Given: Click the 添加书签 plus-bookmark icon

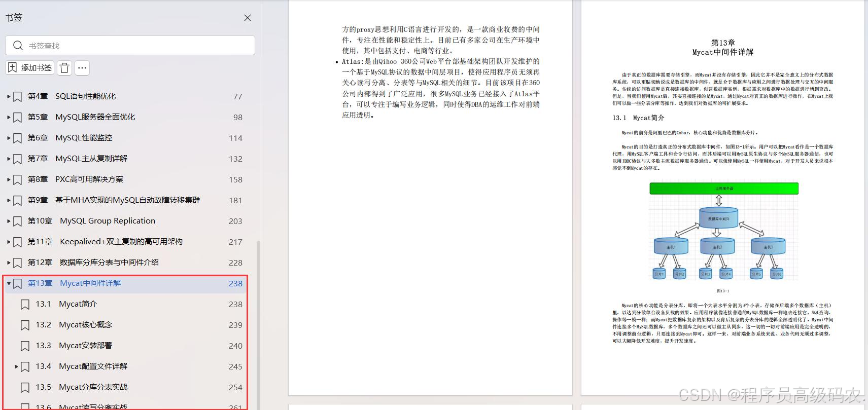Looking at the screenshot, I should (13, 68).
